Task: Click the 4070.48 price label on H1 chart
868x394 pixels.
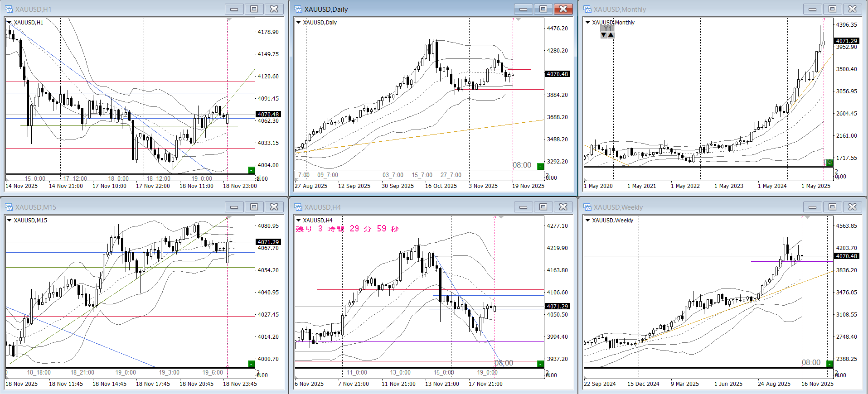Action: click(268, 114)
